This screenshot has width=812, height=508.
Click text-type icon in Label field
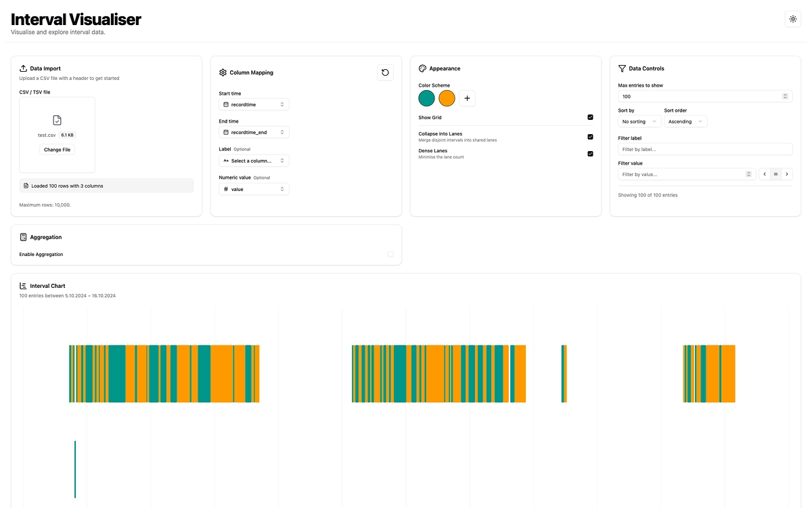coord(226,161)
